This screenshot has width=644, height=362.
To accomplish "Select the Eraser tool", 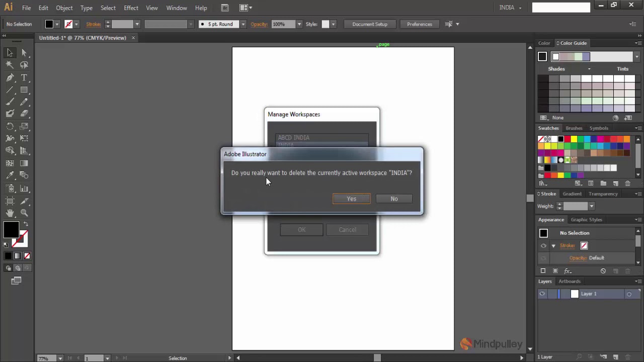I will [24, 114].
